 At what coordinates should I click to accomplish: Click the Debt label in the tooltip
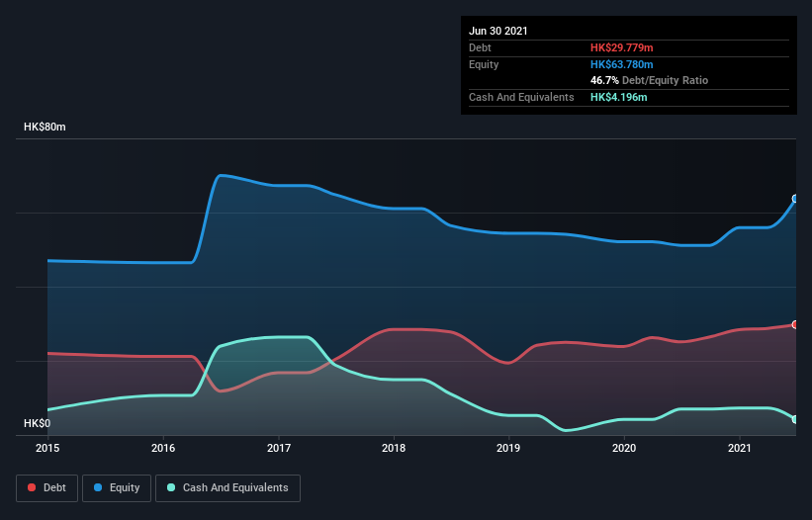click(480, 48)
